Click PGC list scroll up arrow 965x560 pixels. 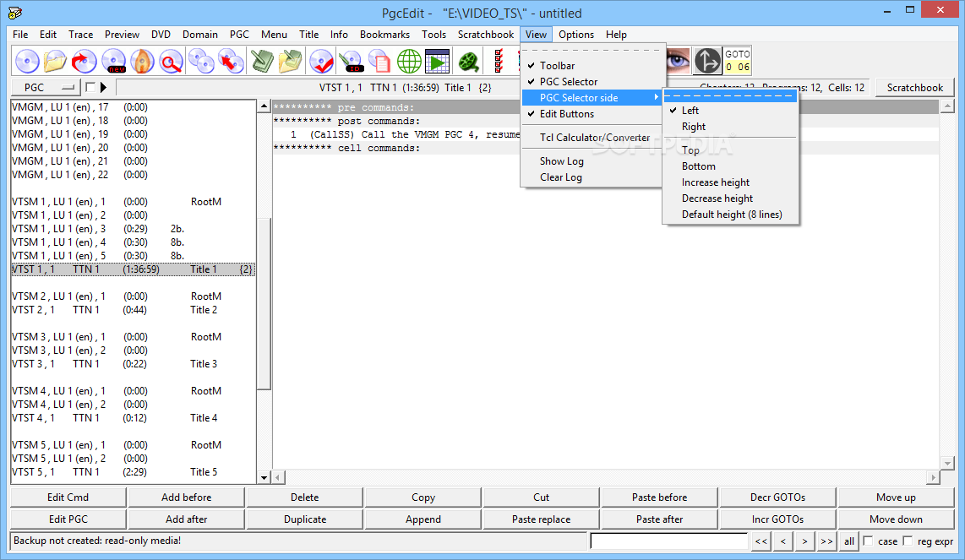tap(264, 106)
